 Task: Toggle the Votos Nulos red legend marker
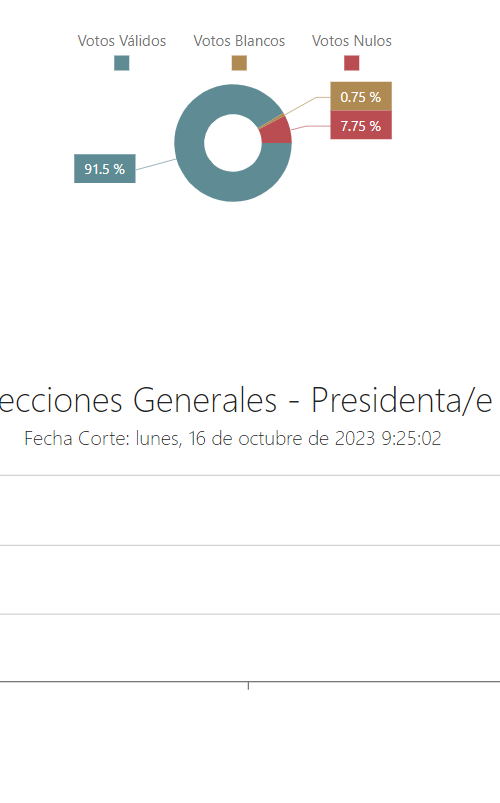(x=351, y=63)
